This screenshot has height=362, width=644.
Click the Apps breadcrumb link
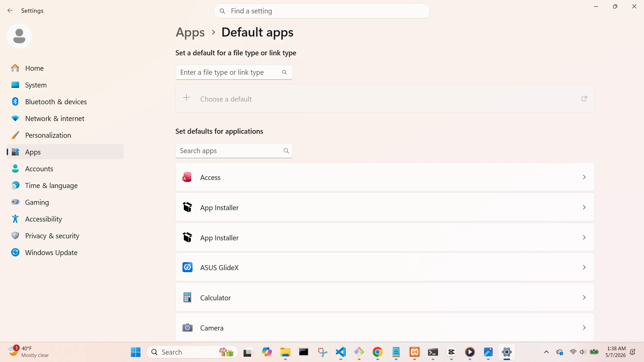click(x=190, y=33)
